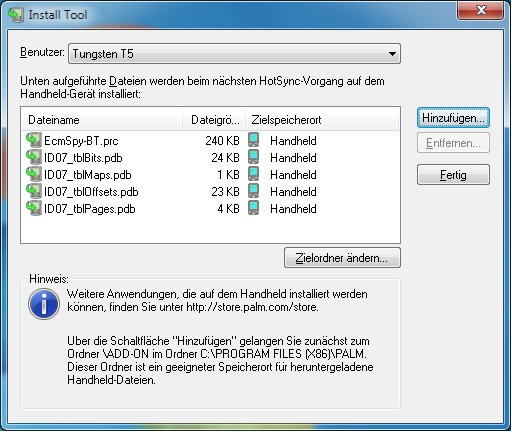
Task: Click the handheld device icon in the ID07_tblMaps.pdb row
Action: (254, 174)
